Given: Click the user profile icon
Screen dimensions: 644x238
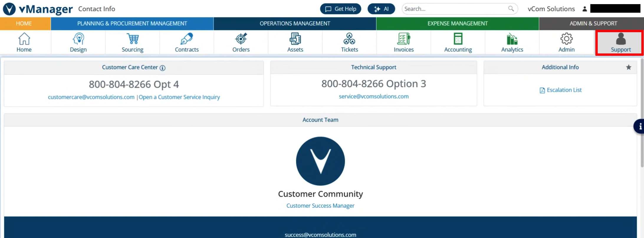Looking at the screenshot, I should click(x=584, y=9).
